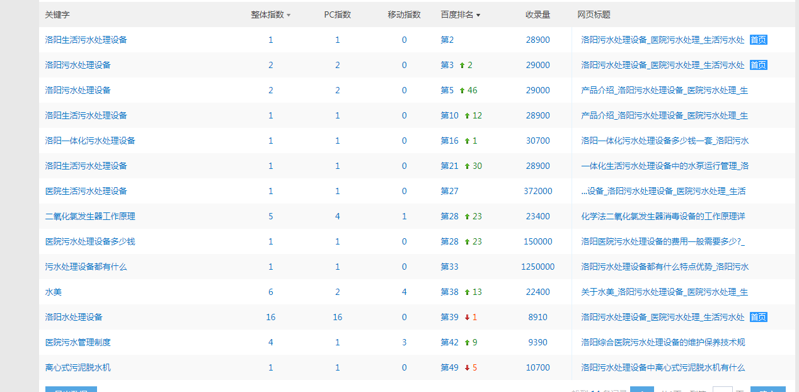Open keyword 洛阳污水处理设备 ranked 第5
799x392 pixels.
78,90
